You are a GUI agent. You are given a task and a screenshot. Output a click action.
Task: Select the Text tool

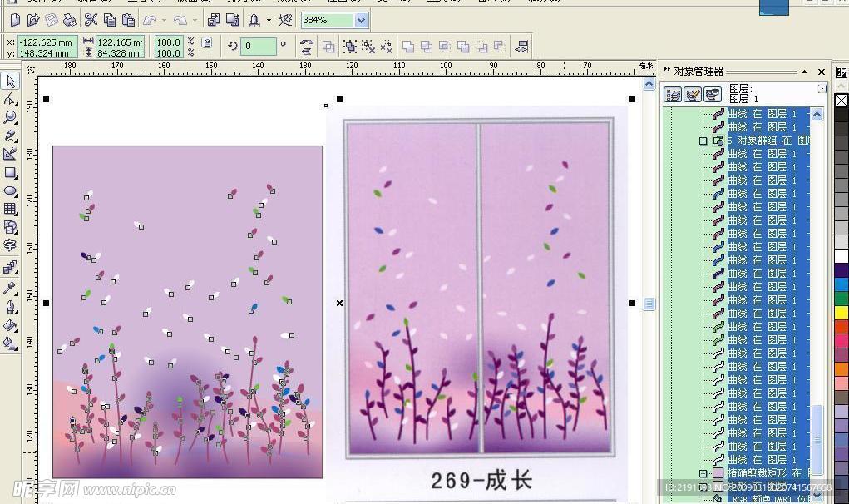[x=10, y=245]
